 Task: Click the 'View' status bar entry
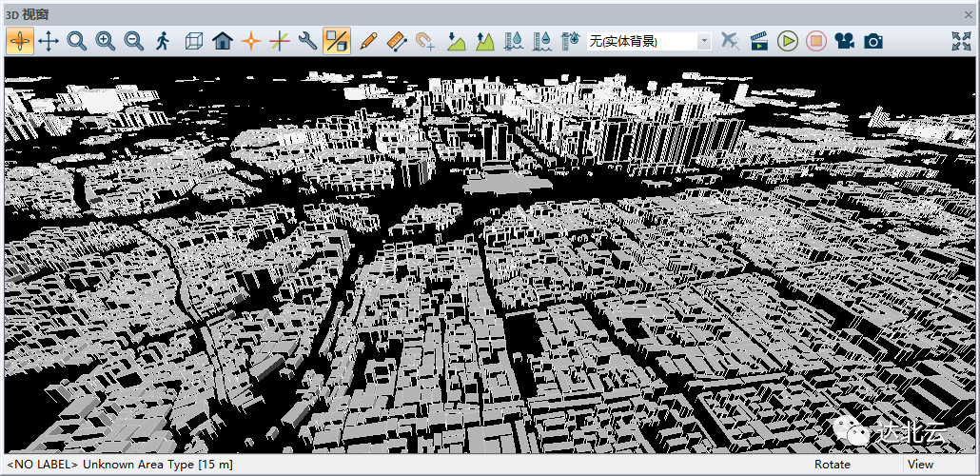(921, 465)
